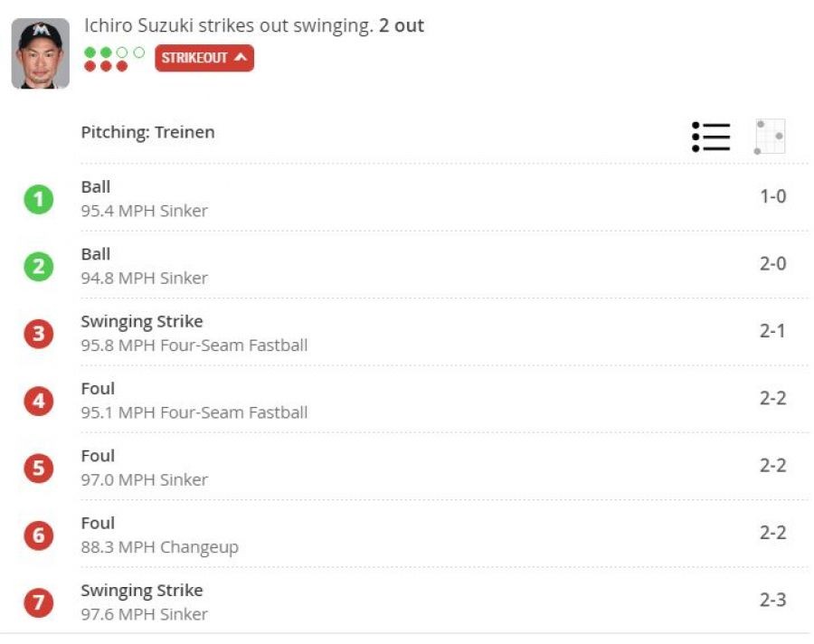The image size is (814, 644).
Task: Select pitch number 7 red circle
Action: pyautogui.click(x=39, y=602)
